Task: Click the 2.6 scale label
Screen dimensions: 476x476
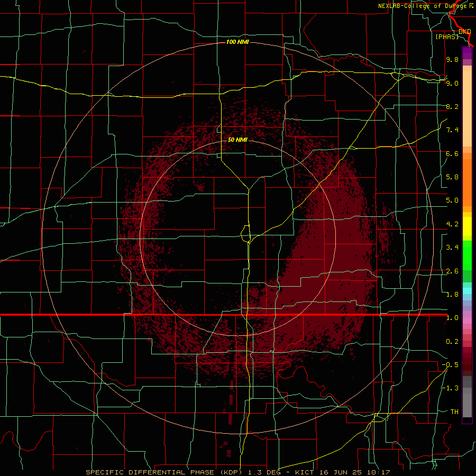Action: pyautogui.click(x=452, y=271)
